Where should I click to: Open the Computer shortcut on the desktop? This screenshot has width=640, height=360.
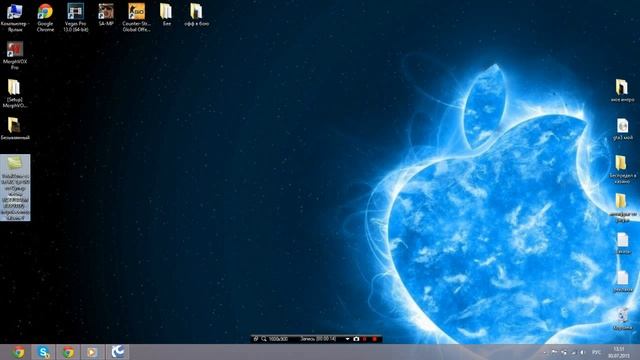pos(15,17)
